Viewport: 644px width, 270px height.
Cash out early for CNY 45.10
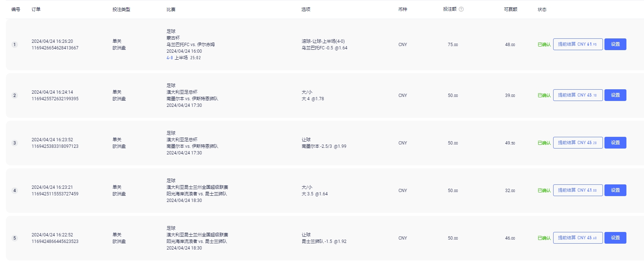578,95
